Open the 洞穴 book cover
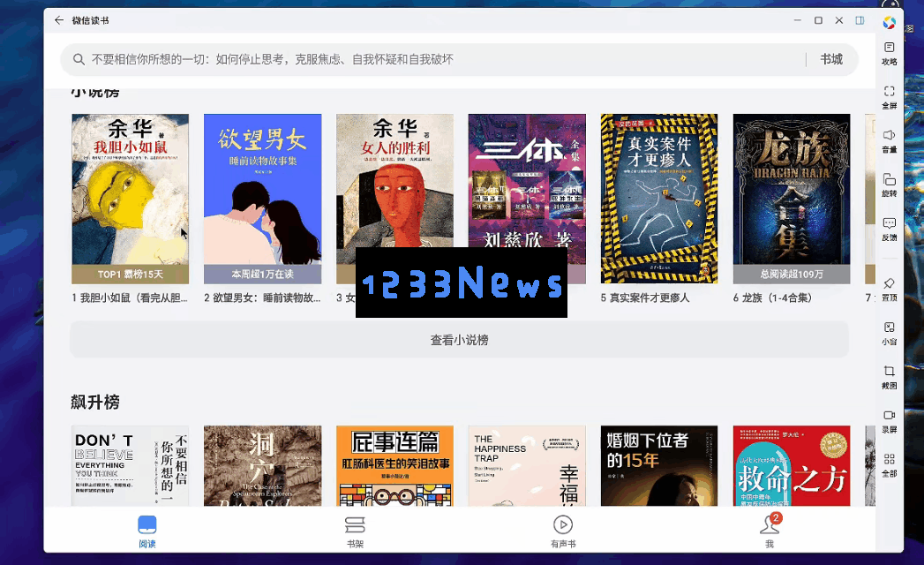Viewport: 924px width, 565px height. [x=263, y=466]
